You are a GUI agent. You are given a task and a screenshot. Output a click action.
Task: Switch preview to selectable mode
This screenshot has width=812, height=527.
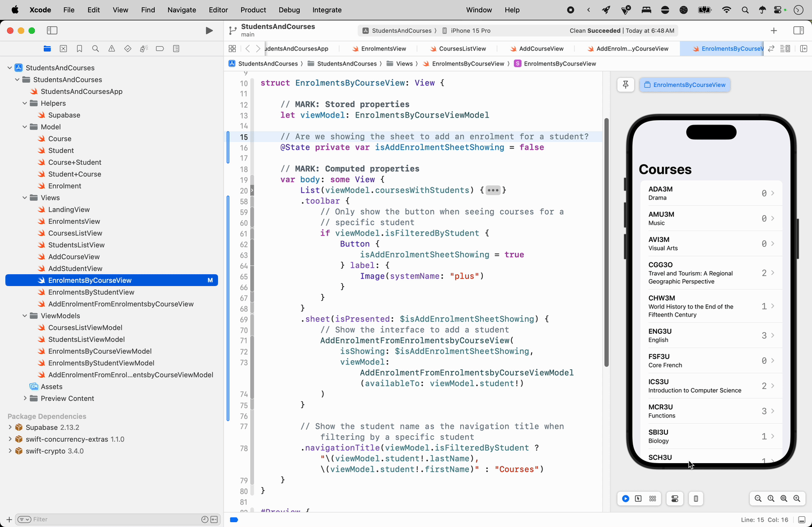[638, 499]
